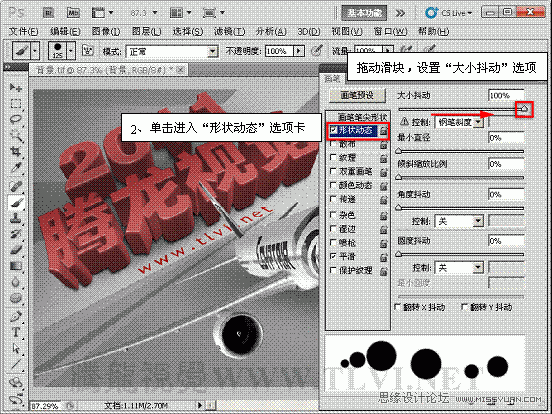The height and width of the screenshot is (414, 552).
Task: Toggle tablet pressure for opacity icon
Action: (x=317, y=51)
